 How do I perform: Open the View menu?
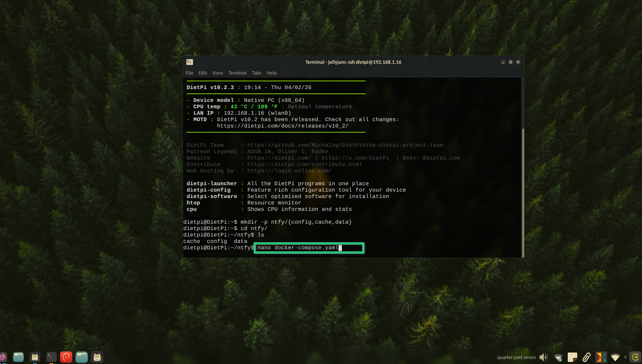pos(217,73)
